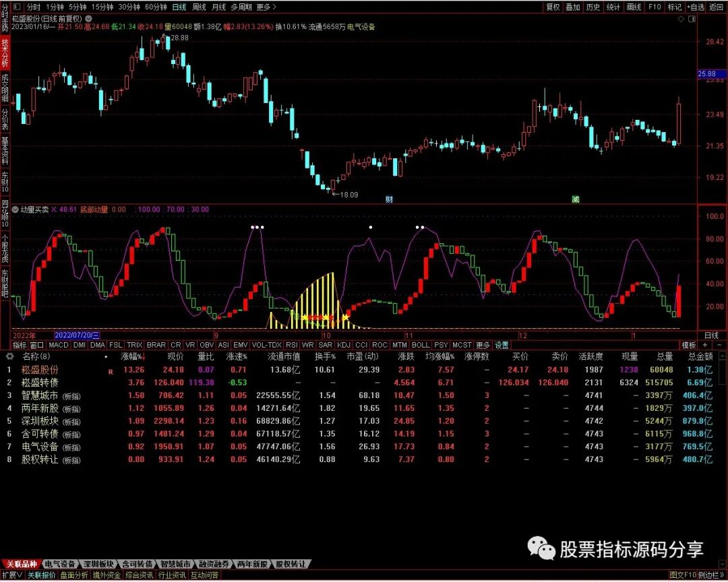Viewport: 728px width, 582px height.
Task: Expand 更多 periods menu
Action: (x=266, y=7)
